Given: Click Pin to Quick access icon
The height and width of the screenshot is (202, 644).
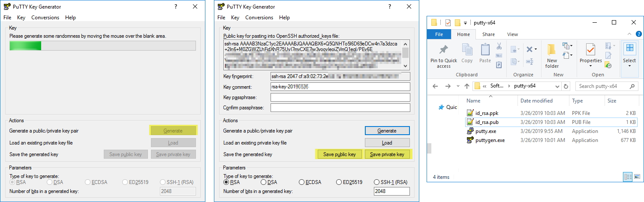Looking at the screenshot, I should [x=443, y=50].
